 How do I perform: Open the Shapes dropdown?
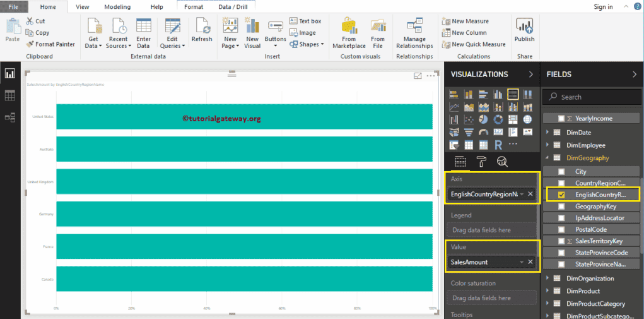click(307, 44)
